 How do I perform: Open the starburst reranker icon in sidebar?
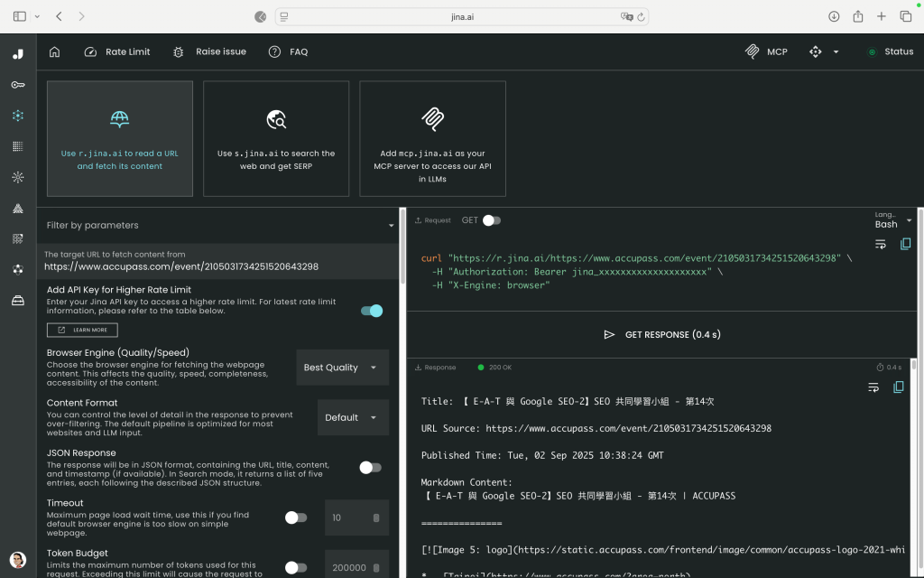click(x=18, y=177)
